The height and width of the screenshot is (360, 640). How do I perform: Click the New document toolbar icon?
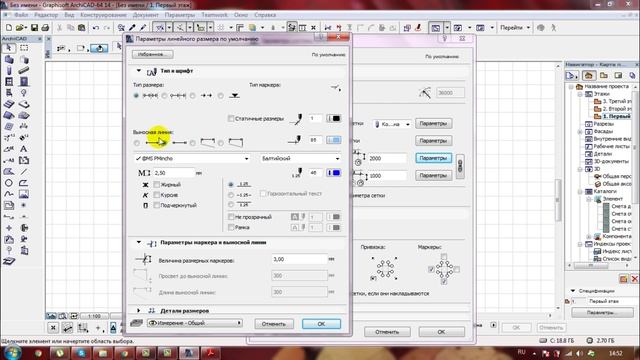9,28
